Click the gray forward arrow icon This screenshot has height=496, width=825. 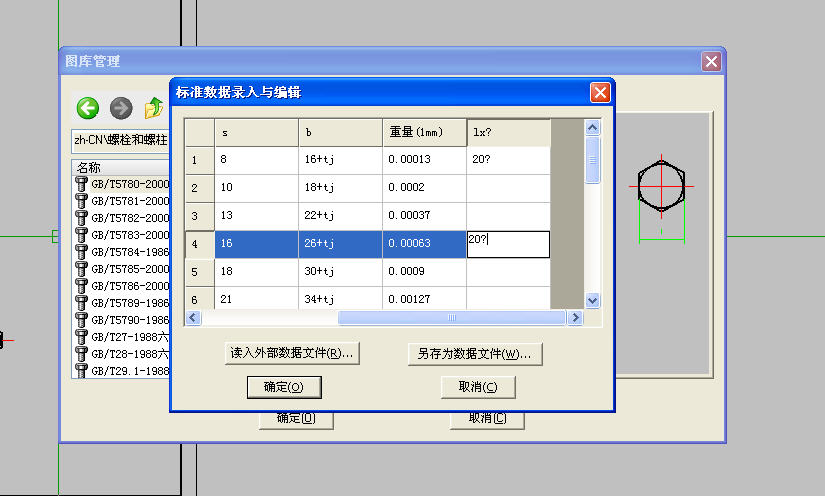tap(121, 108)
